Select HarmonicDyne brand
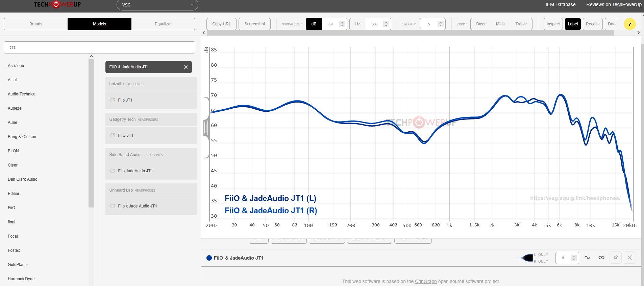This screenshot has width=644, height=286. pyautogui.click(x=21, y=279)
